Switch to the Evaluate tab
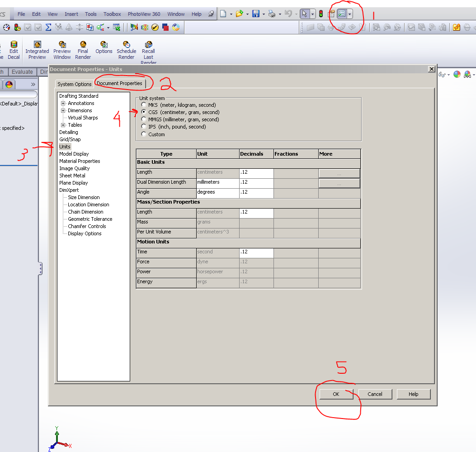Image resolution: width=476 pixels, height=452 pixels. pyautogui.click(x=22, y=71)
